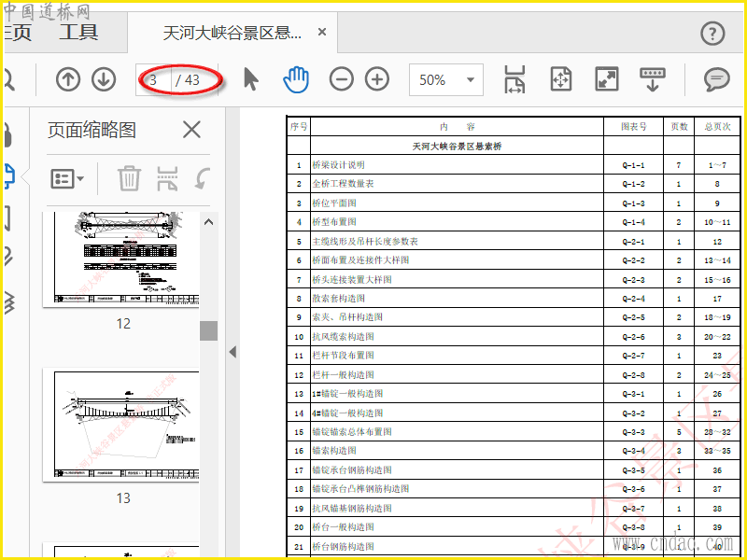Switch to the 工具 tab

[78, 33]
